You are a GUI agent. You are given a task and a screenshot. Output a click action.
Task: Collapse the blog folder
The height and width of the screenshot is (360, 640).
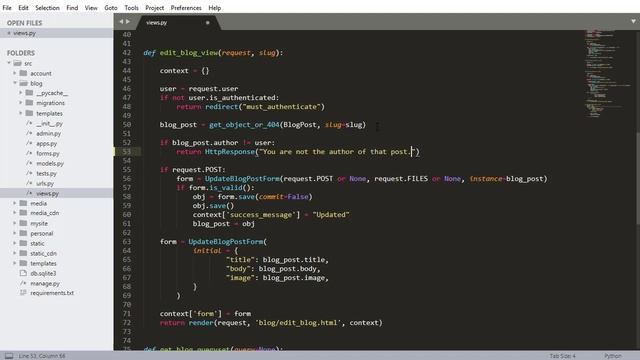[x=15, y=83]
